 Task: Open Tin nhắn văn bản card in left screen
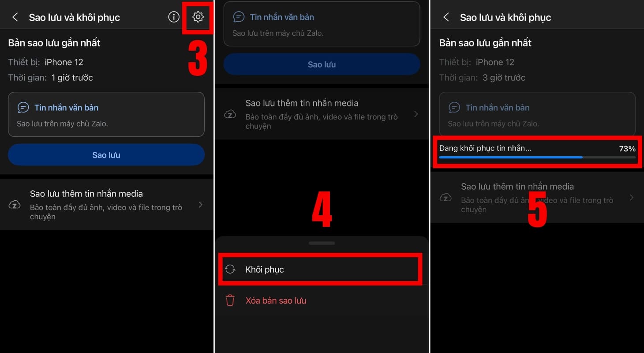point(106,114)
